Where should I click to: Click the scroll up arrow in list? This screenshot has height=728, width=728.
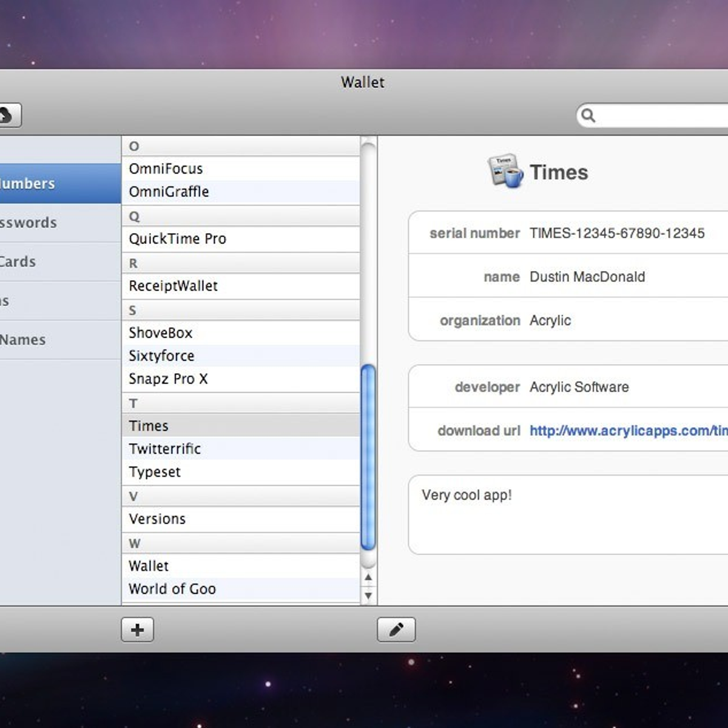pos(368,578)
